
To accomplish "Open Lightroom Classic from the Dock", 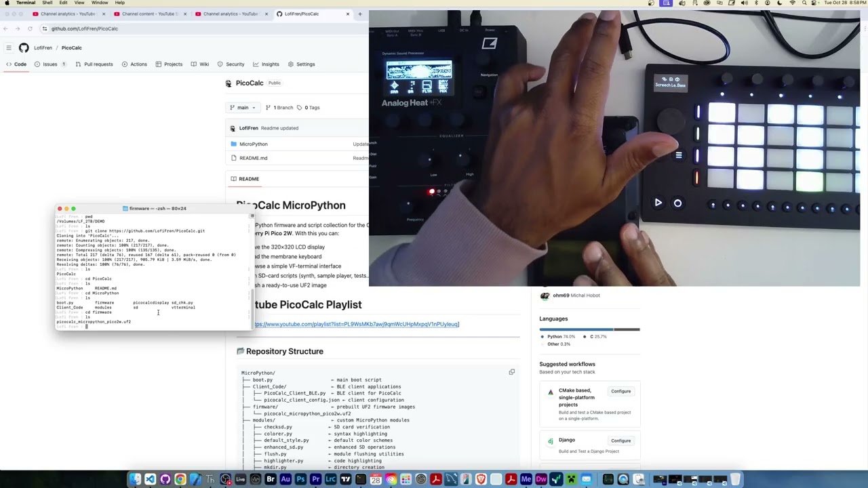I will pos(331,480).
